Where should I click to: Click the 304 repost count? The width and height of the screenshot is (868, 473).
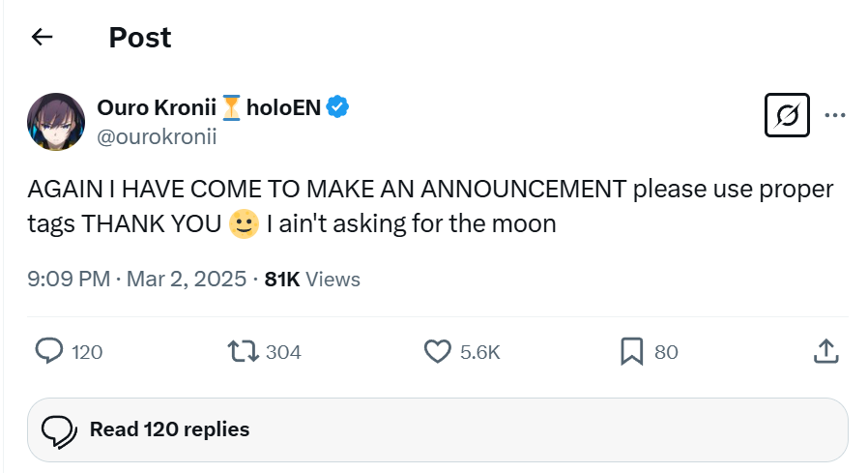[x=283, y=352]
